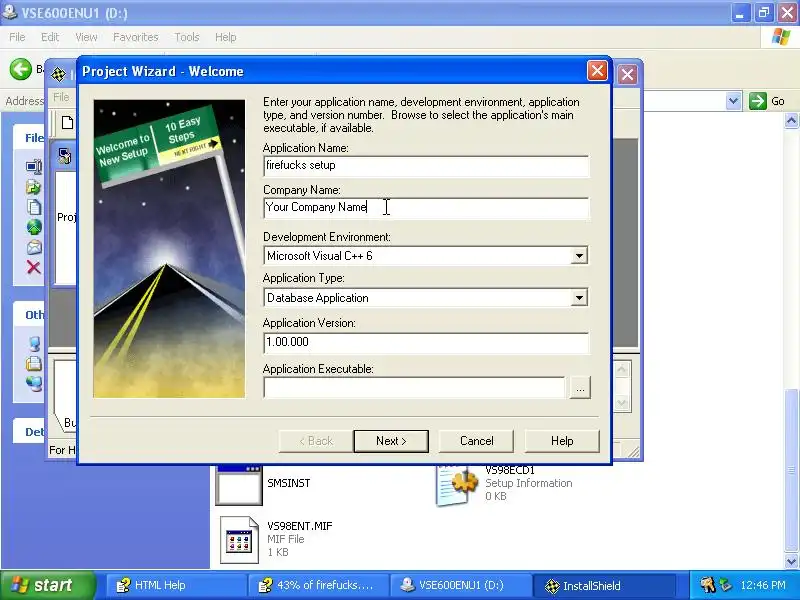The width and height of the screenshot is (800, 600).
Task: Click My Documents folder icon under Other Places
Action: coord(34,363)
